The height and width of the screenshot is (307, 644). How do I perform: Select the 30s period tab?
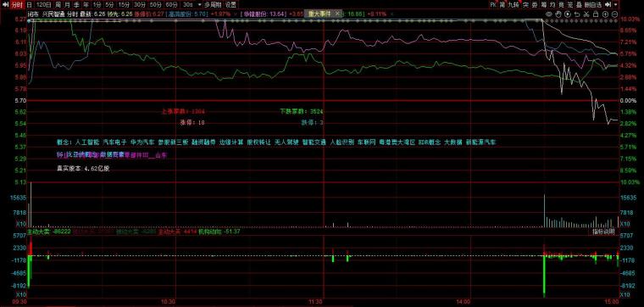click(x=187, y=5)
